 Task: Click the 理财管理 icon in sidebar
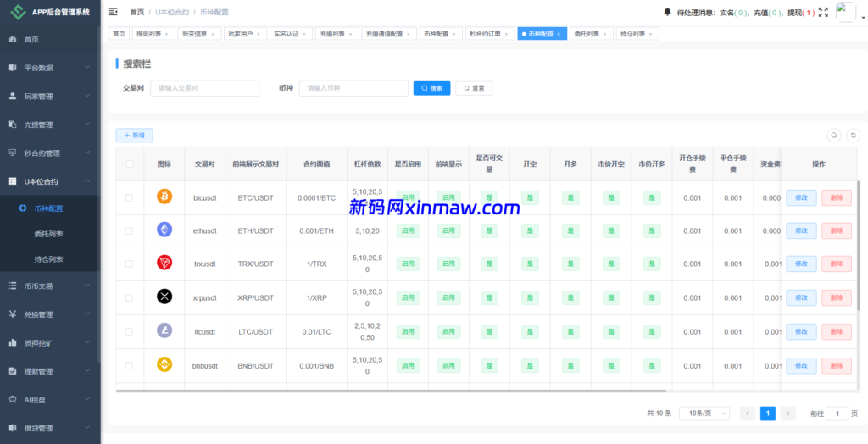pyautogui.click(x=13, y=371)
